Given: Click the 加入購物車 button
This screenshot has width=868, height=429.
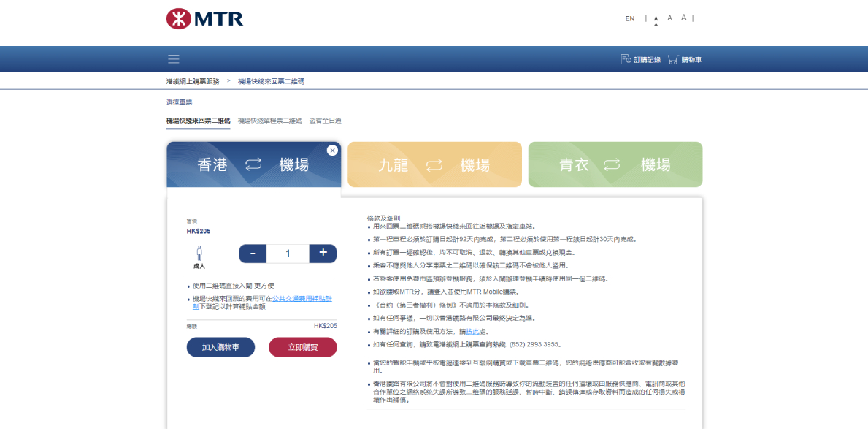Looking at the screenshot, I should (220, 348).
